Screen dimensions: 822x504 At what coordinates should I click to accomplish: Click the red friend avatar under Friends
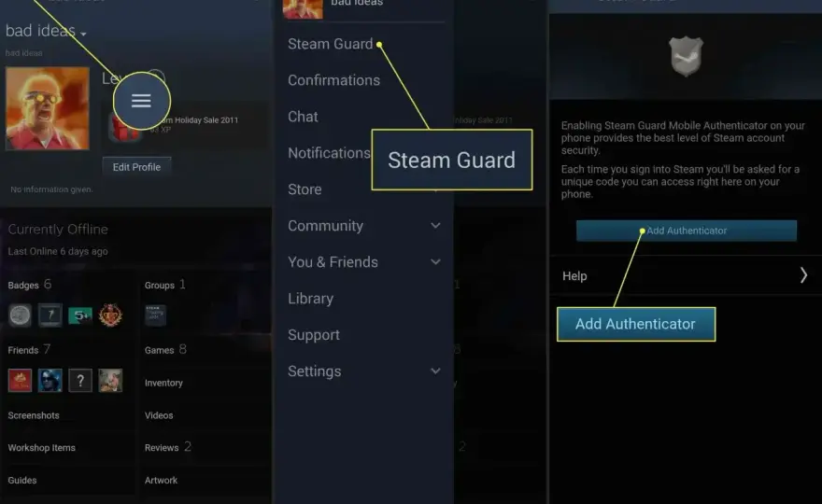20,381
